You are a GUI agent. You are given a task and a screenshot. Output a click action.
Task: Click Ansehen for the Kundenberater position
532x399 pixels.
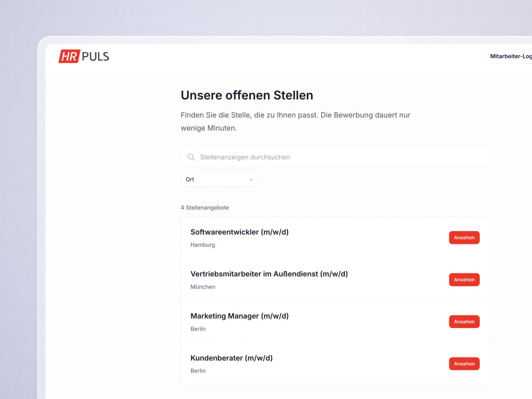(x=464, y=364)
